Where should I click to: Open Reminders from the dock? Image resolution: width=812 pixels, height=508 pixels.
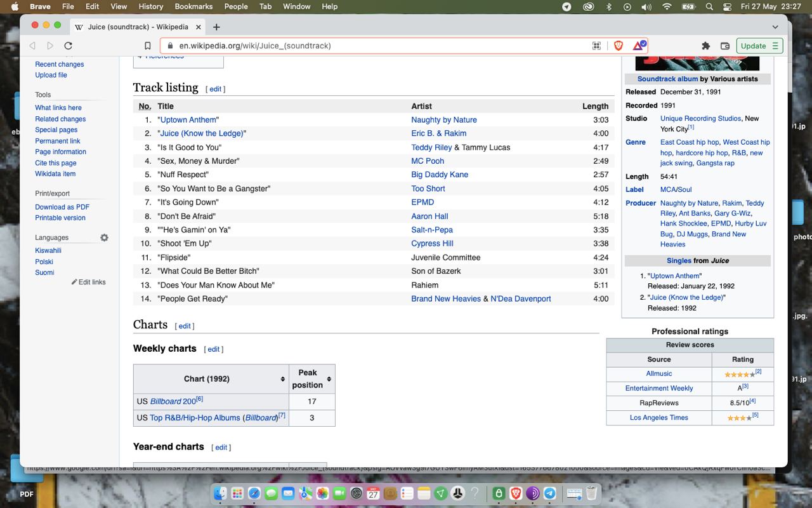tap(407, 493)
